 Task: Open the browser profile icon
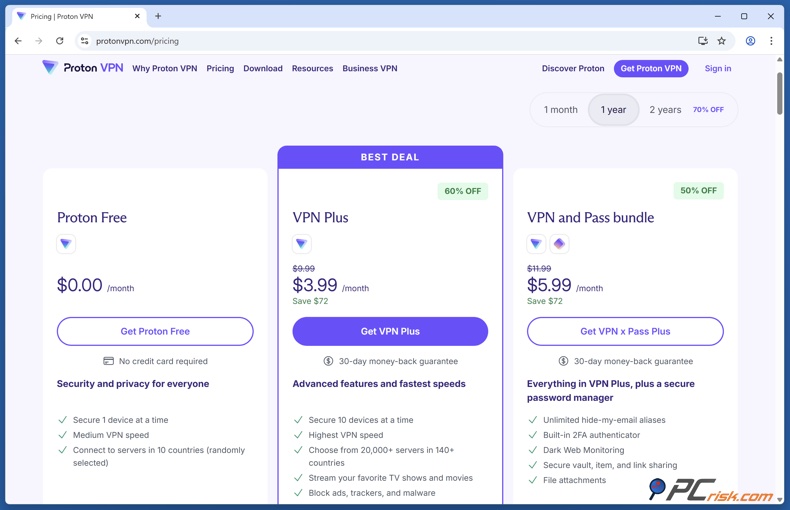(x=750, y=41)
